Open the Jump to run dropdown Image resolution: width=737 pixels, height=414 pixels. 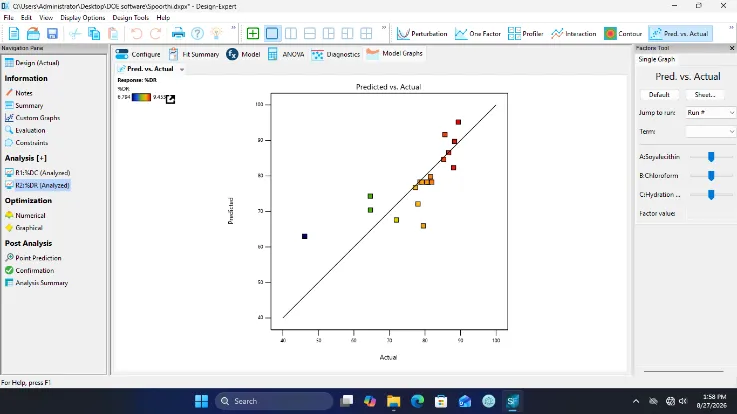point(710,113)
